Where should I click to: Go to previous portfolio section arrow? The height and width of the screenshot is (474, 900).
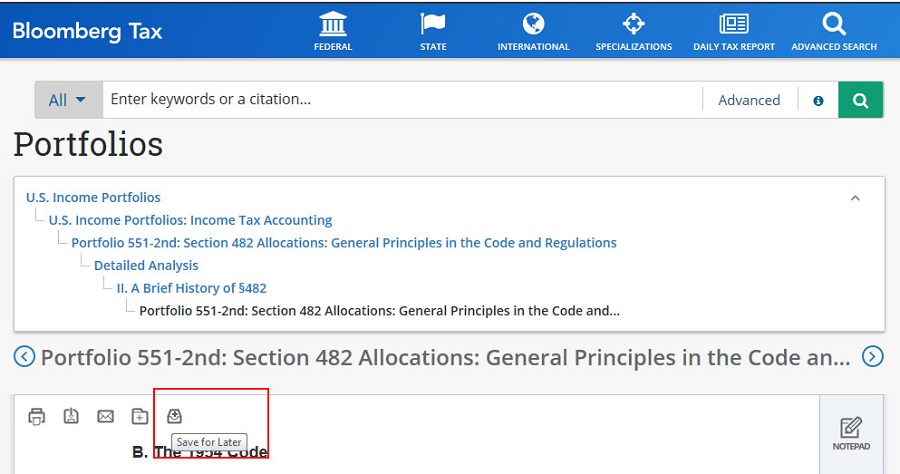[24, 357]
